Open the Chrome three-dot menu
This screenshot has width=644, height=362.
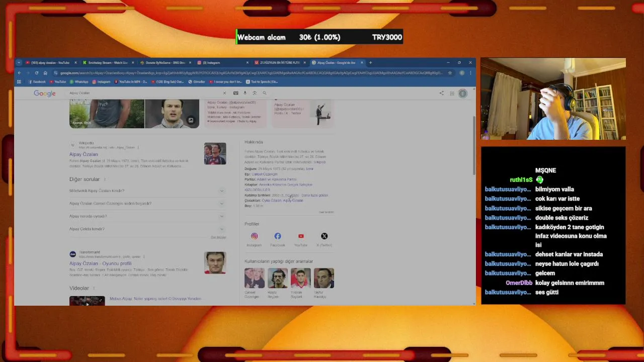pyautogui.click(x=470, y=73)
